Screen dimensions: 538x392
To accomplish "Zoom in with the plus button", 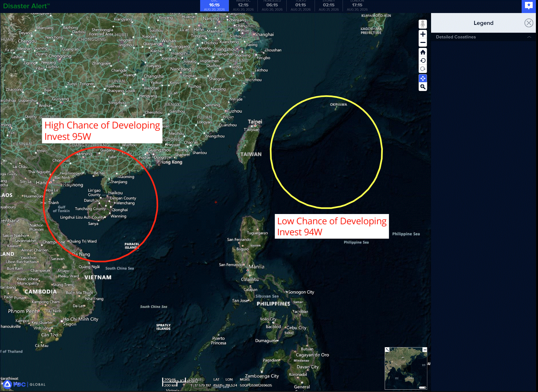I will click(x=423, y=34).
